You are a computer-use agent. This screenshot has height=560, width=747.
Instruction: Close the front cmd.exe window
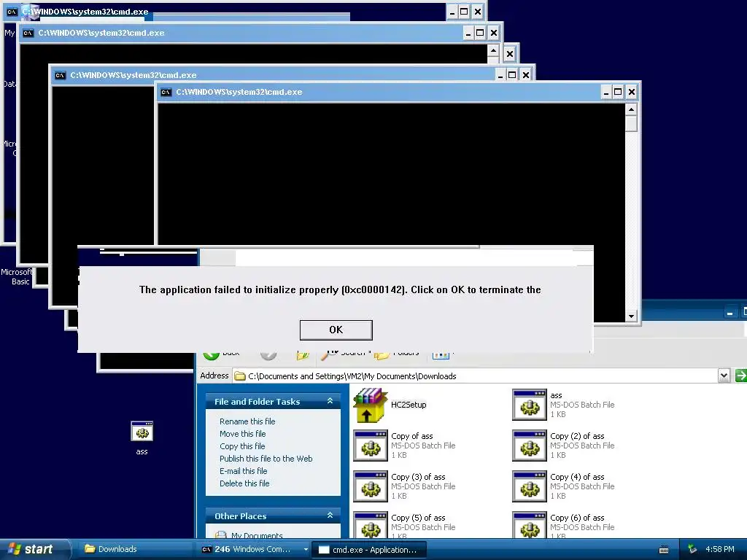[x=631, y=92]
